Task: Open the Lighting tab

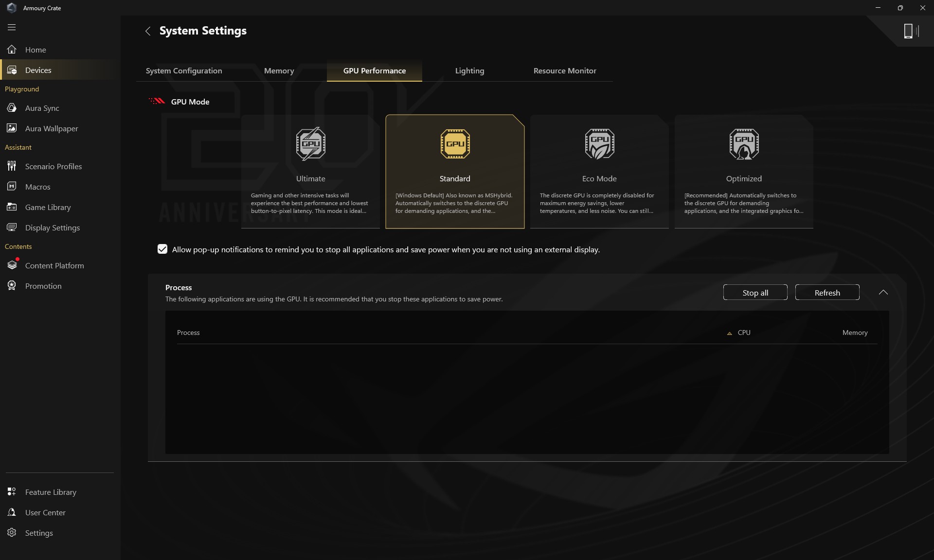Action: (x=469, y=71)
